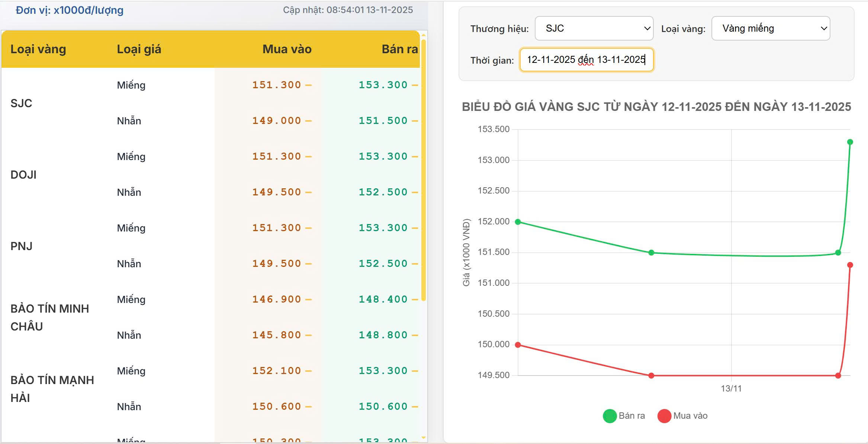Select the Bán ra column header
Image resolution: width=868 pixels, height=444 pixels.
click(399, 49)
